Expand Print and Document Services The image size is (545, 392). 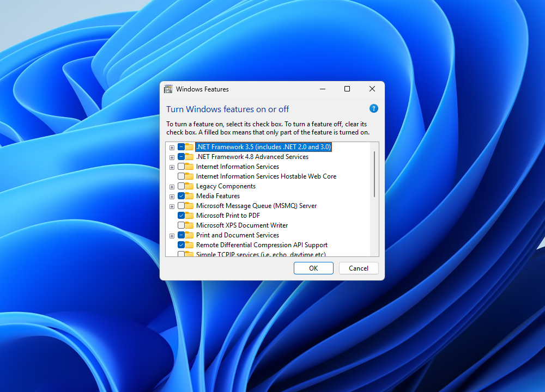coord(172,235)
